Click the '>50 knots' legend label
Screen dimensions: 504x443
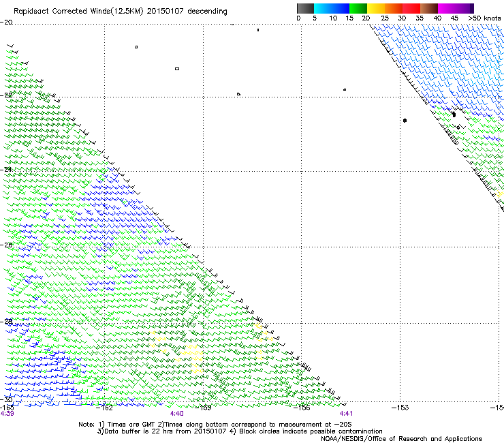point(484,18)
